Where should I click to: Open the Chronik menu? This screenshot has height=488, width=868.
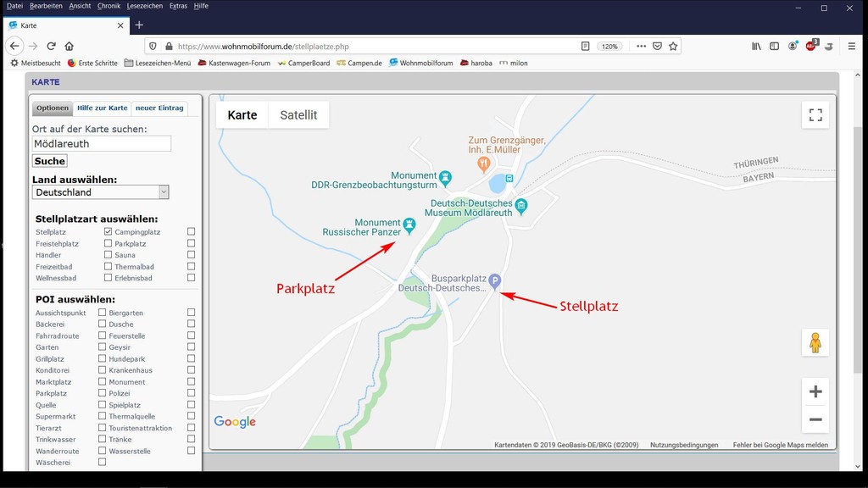point(108,6)
